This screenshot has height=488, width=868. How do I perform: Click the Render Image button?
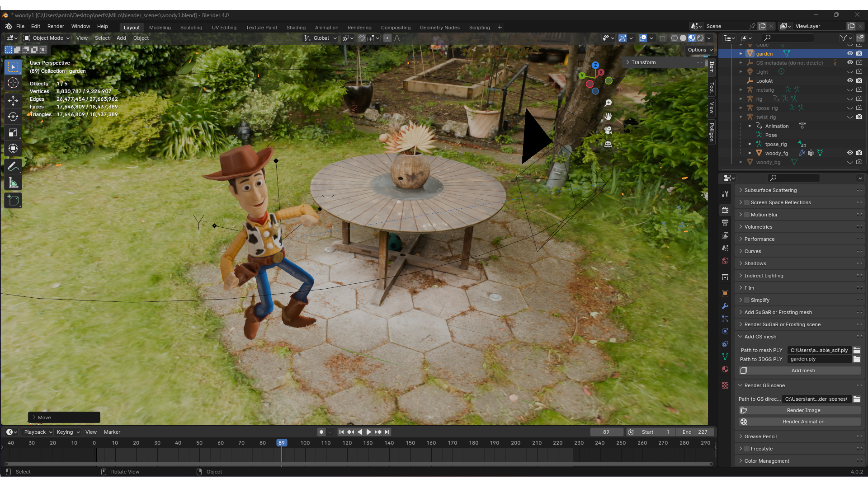[x=800, y=410]
